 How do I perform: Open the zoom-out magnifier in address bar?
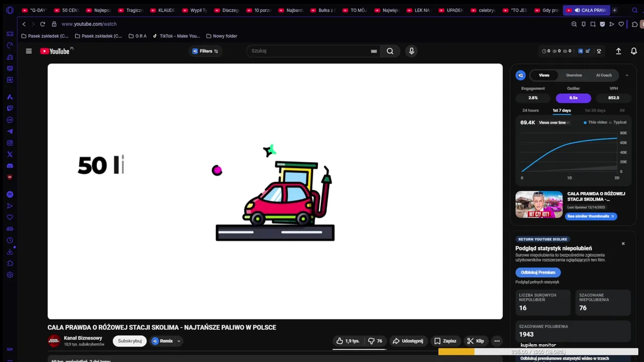pyautogui.click(x=574, y=24)
